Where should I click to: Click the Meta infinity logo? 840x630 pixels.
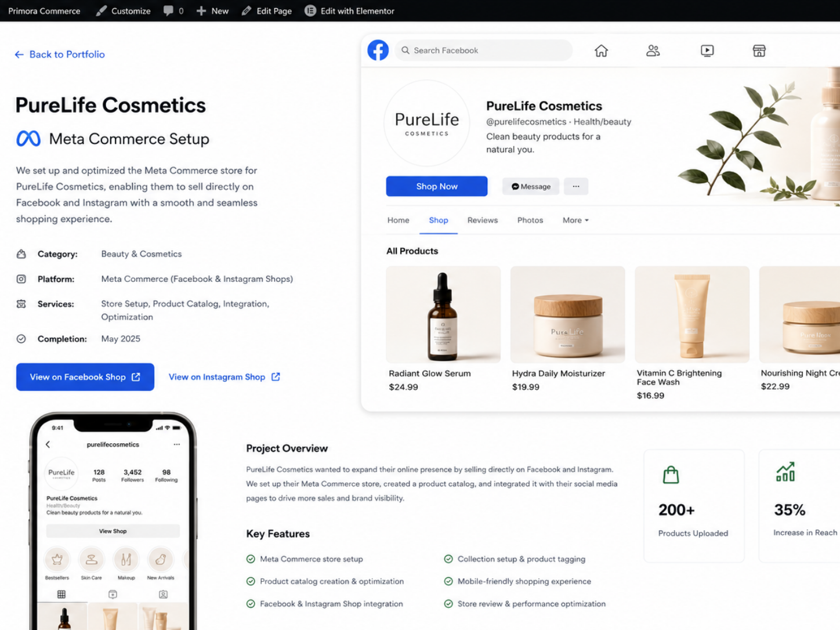click(x=28, y=139)
